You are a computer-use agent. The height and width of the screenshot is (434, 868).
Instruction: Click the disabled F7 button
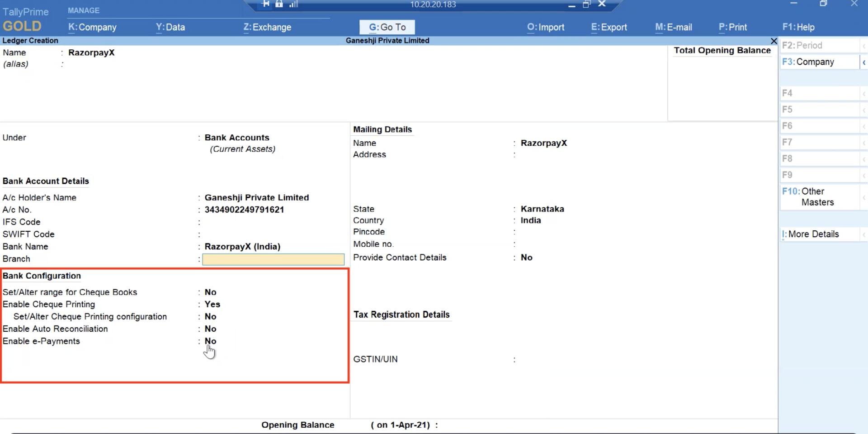pyautogui.click(x=819, y=142)
